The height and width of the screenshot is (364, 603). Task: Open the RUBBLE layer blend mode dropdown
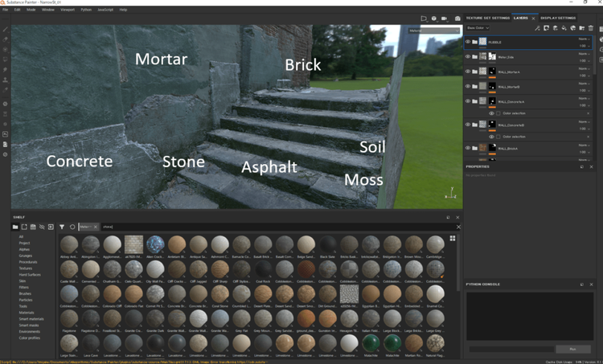[585, 39]
